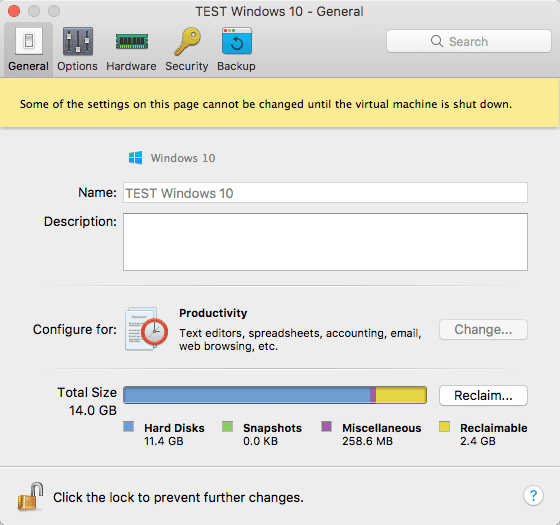Open the Backup icon
This screenshot has height=525, width=560.
(x=237, y=41)
